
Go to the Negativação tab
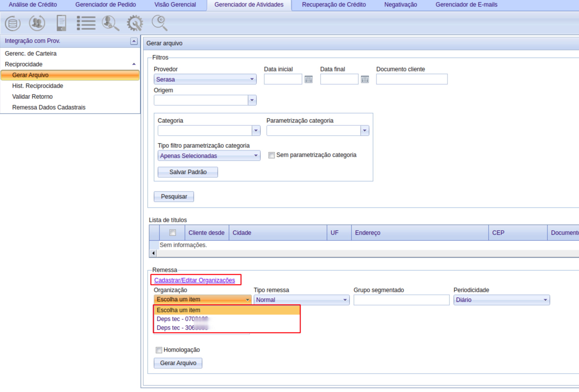[x=401, y=4]
